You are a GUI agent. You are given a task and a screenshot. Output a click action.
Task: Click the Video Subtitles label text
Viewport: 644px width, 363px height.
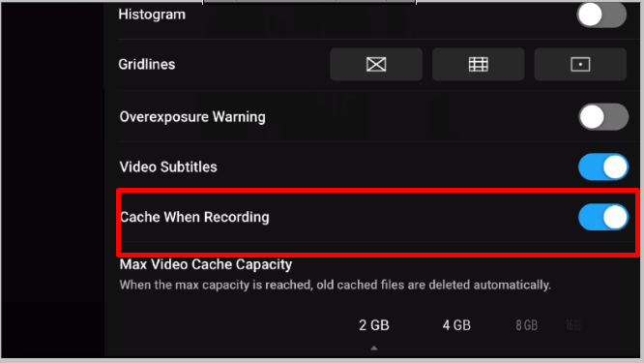(x=168, y=166)
